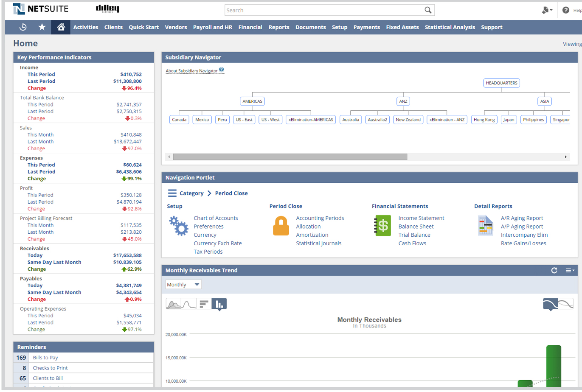Open the Category hamburger menu icon
The image size is (582, 392).
tap(172, 193)
